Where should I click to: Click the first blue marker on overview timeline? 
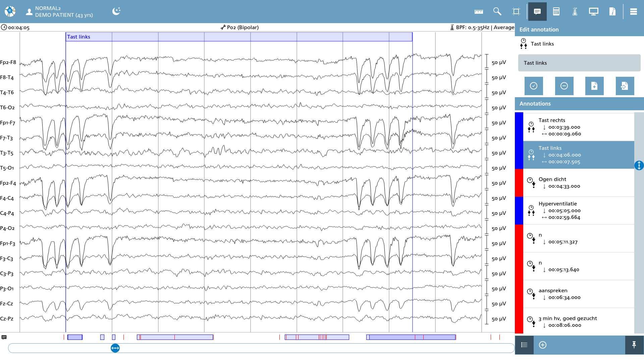pyautogui.click(x=75, y=337)
